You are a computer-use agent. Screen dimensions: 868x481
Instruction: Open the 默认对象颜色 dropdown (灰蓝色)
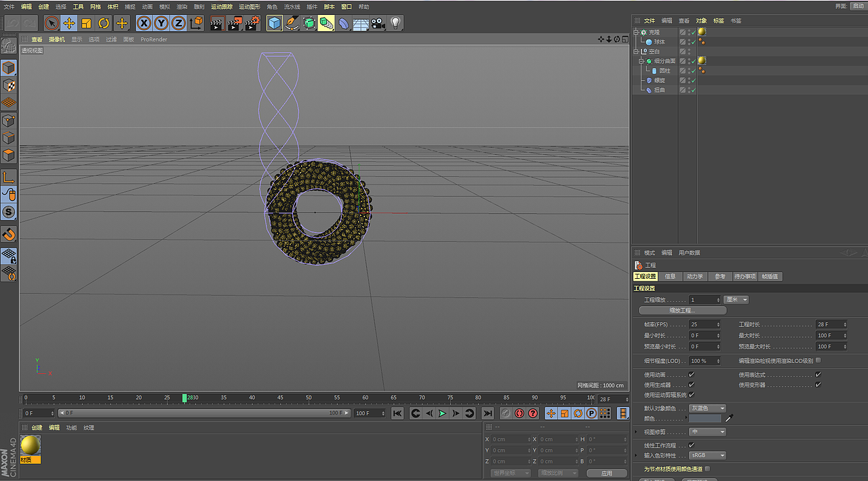click(x=708, y=408)
